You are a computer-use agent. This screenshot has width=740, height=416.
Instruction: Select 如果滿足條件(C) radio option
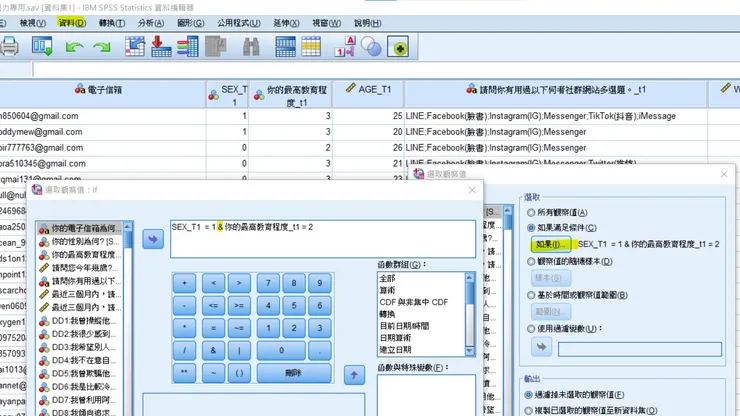pyautogui.click(x=562, y=228)
